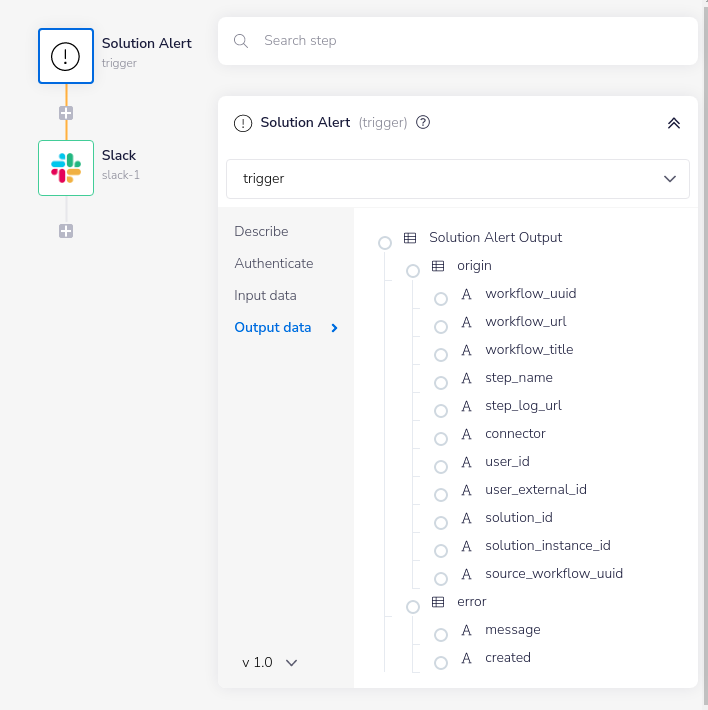Open the trigger operation dropdown
708x710 pixels.
458,179
